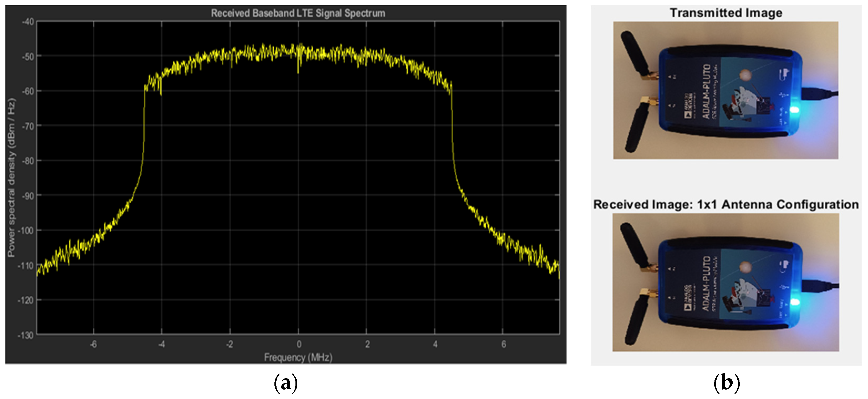Select the Received Image thumbnail

726,282
